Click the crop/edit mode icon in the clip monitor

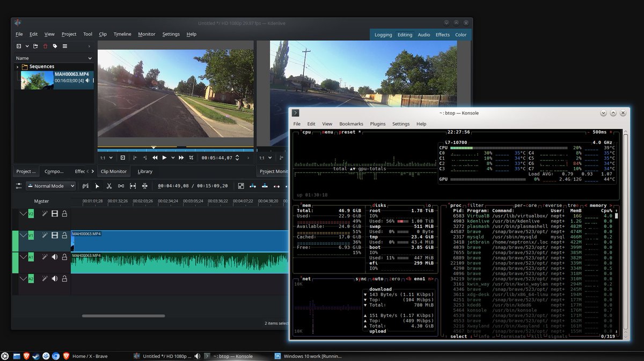[x=191, y=158]
